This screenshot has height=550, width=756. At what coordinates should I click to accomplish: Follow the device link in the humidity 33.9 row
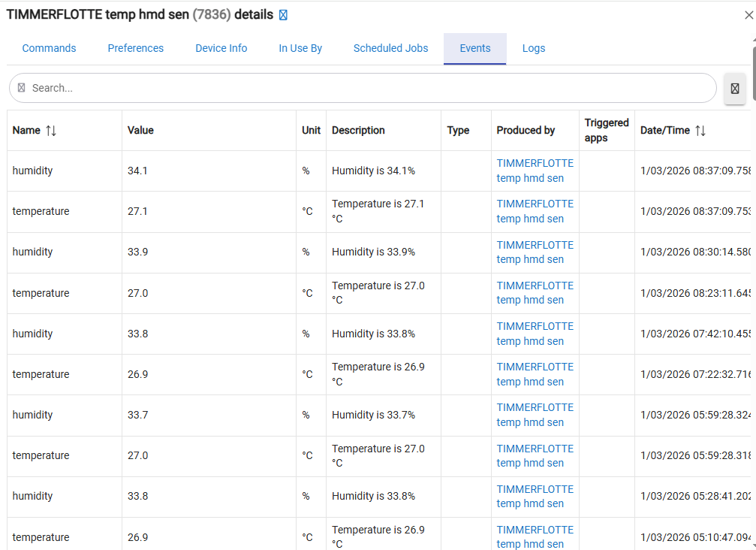tap(535, 252)
